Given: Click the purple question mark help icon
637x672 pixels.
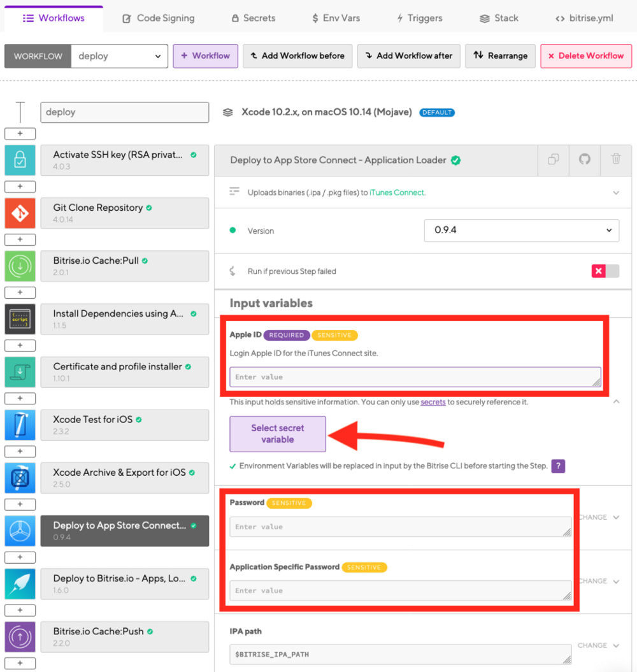Looking at the screenshot, I should [x=558, y=466].
